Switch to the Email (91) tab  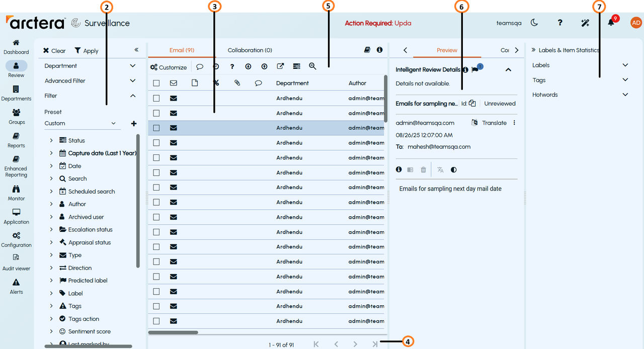click(182, 50)
